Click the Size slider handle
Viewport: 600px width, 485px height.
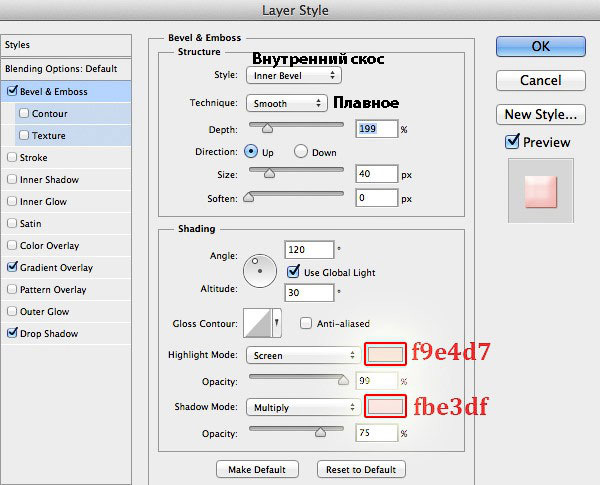coord(269,173)
